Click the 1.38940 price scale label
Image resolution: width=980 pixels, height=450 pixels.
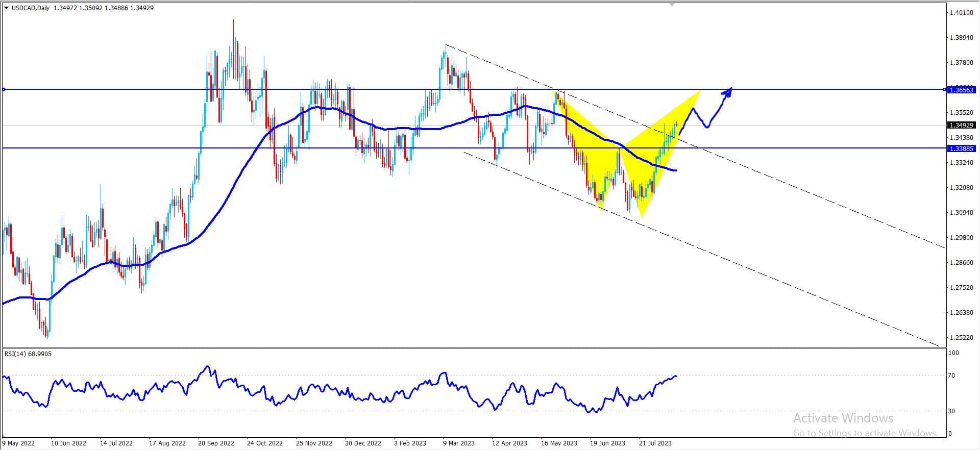click(x=961, y=38)
